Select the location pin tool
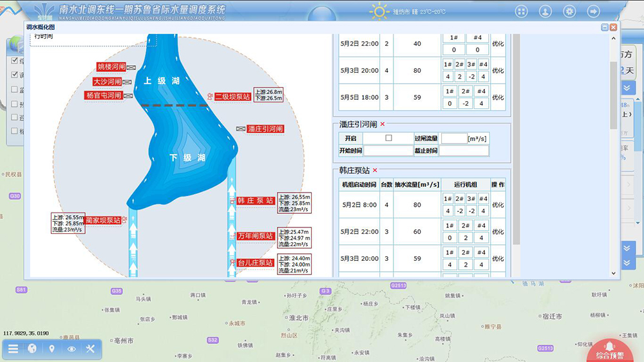Image resolution: width=644 pixels, height=362 pixels. coord(52,349)
